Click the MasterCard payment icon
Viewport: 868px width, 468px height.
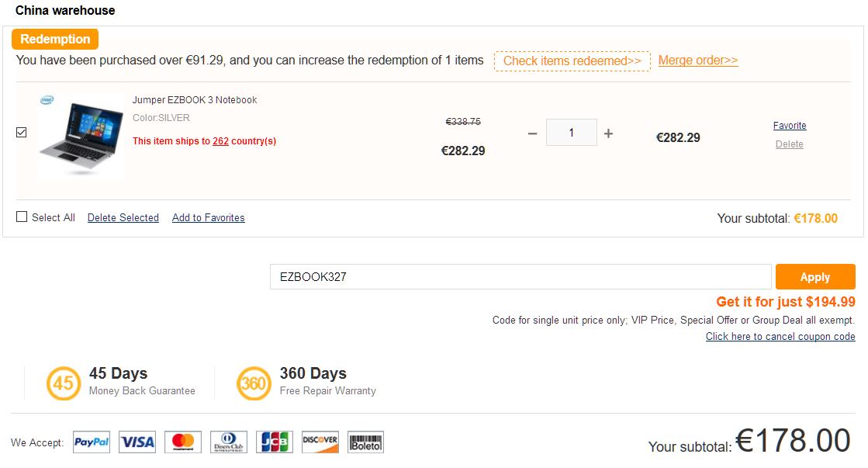coord(183,442)
